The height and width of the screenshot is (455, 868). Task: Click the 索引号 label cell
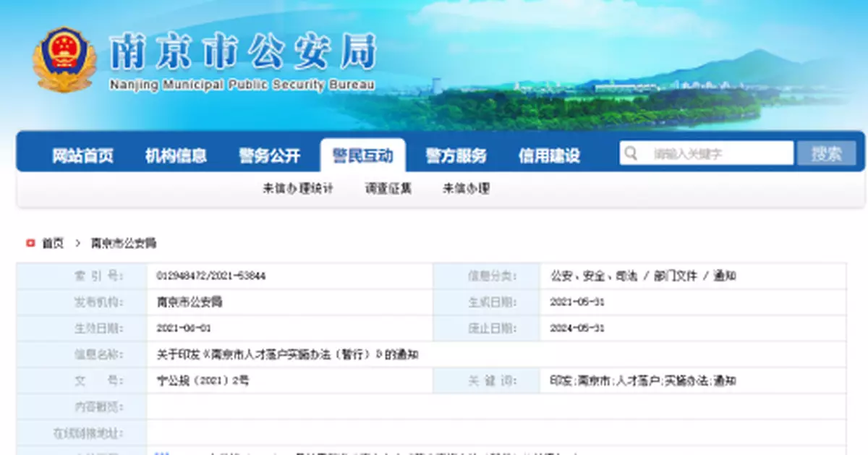click(82, 276)
